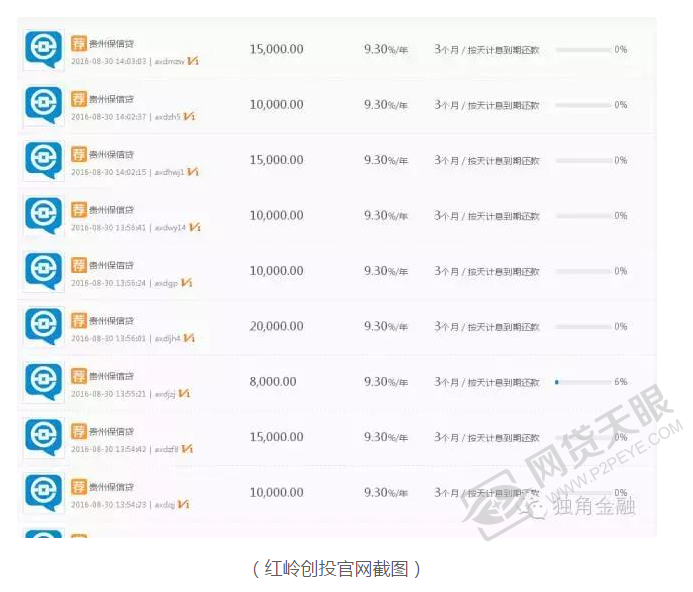Image resolution: width=693 pixels, height=592 pixels.
Task: Click the timestamp 2016-08-30 14:03:03
Action: [x=108, y=61]
